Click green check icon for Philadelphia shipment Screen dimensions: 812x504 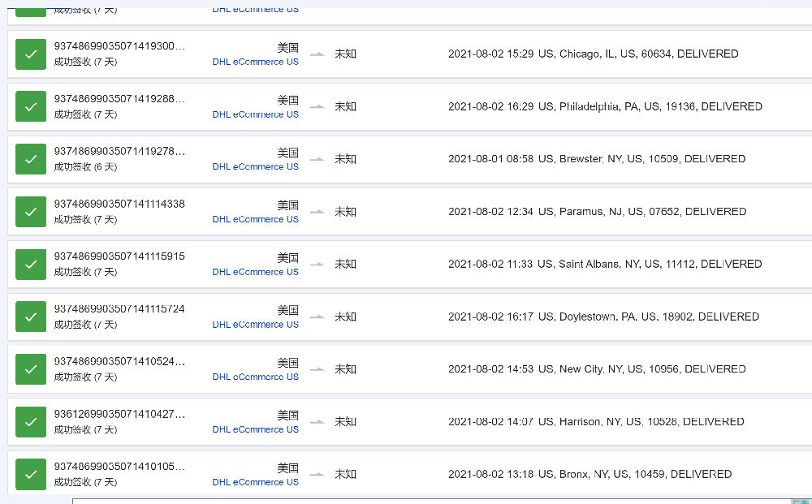coord(31,107)
